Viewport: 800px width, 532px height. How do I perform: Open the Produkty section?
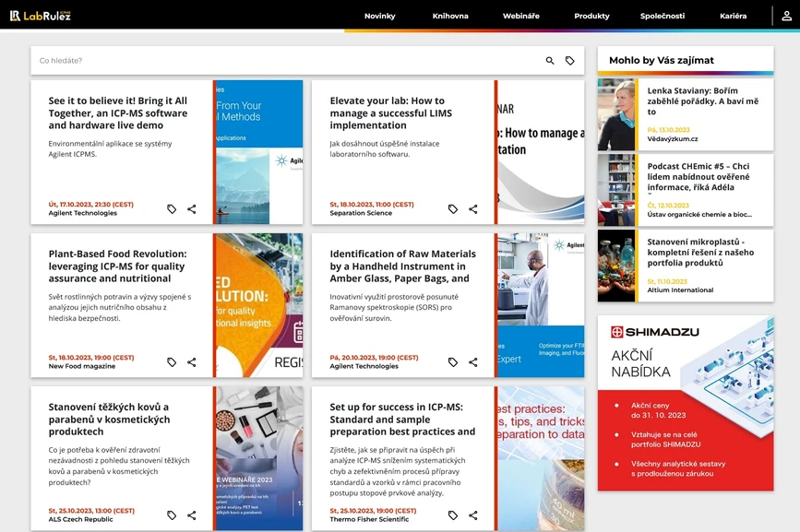[591, 15]
